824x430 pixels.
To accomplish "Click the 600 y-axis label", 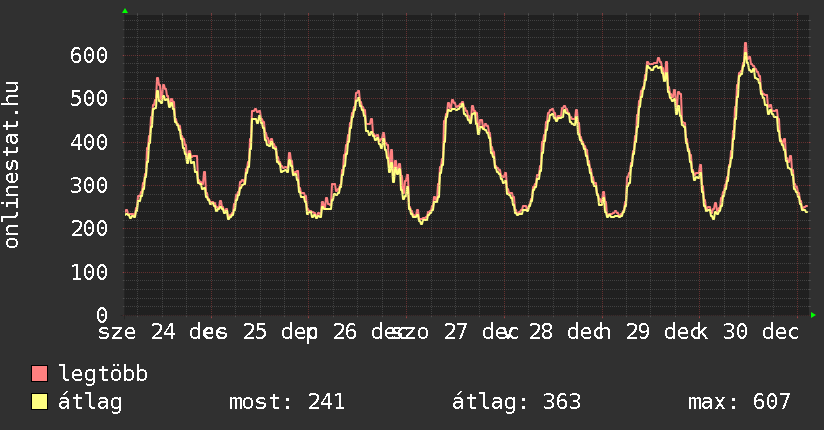I will coord(89,55).
